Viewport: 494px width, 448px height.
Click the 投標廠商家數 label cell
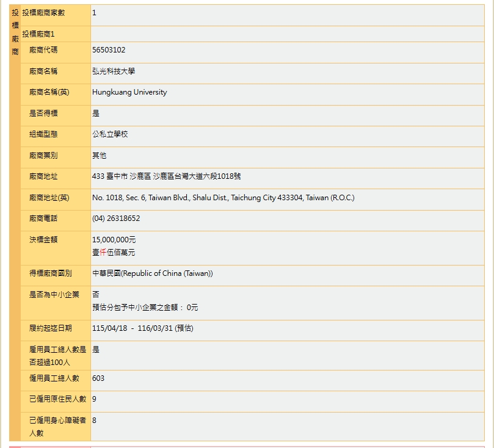pyautogui.click(x=56, y=15)
